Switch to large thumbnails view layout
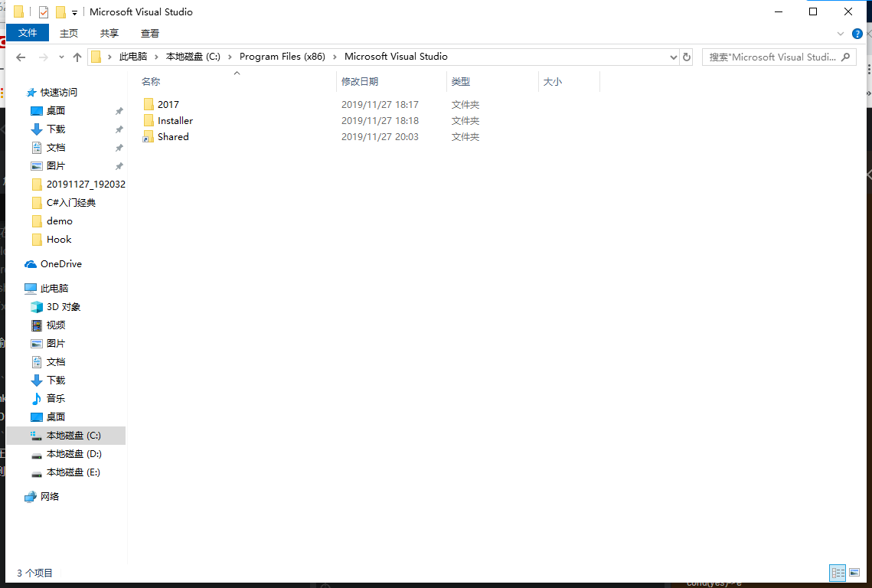Viewport: 872px width, 588px height. 854,573
